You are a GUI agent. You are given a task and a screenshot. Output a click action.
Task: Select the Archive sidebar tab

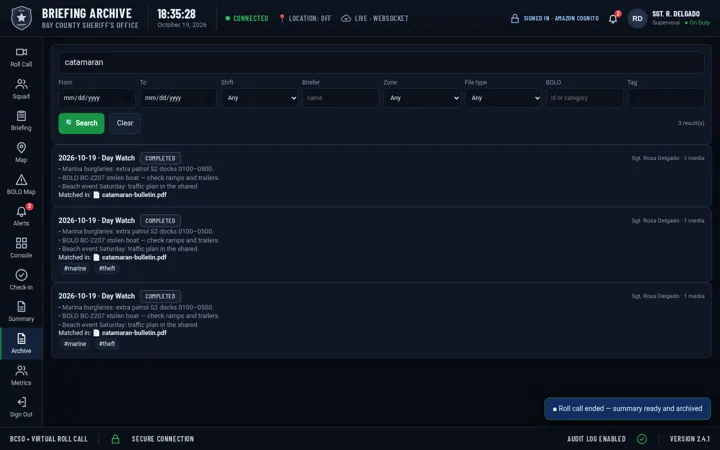tap(21, 343)
